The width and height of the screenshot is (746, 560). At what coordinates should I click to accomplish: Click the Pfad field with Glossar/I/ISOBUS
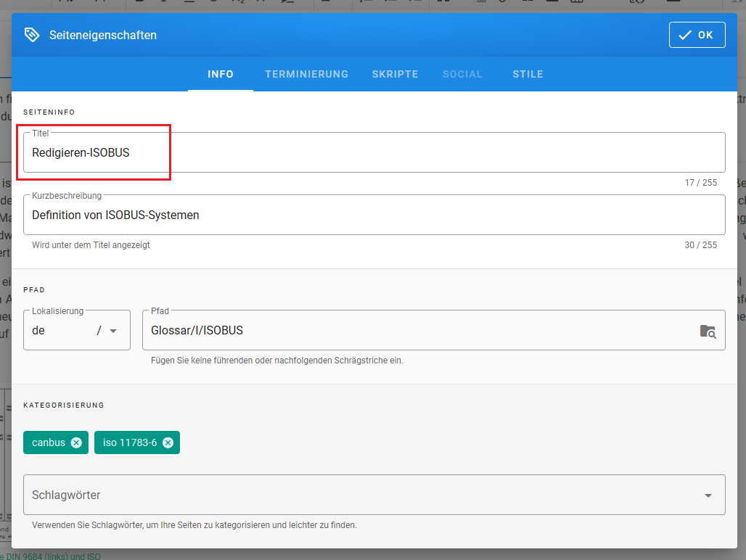pyautogui.click(x=414, y=331)
